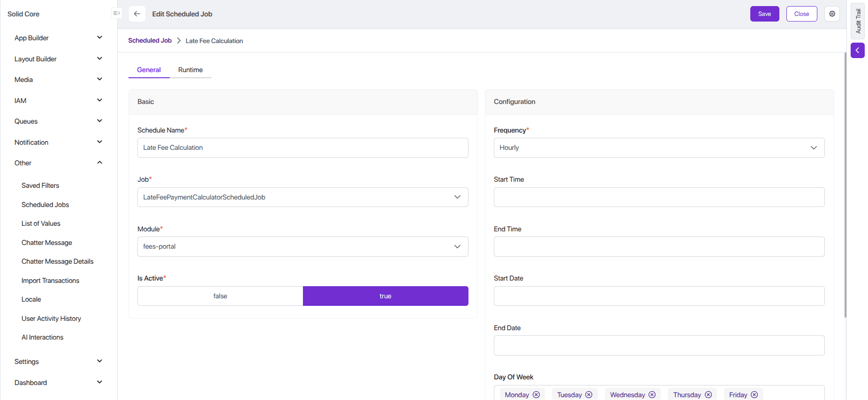Screen dimensions: 868x400
Task: Click the Late Fee Calculation breadcrumb text
Action: tap(214, 41)
